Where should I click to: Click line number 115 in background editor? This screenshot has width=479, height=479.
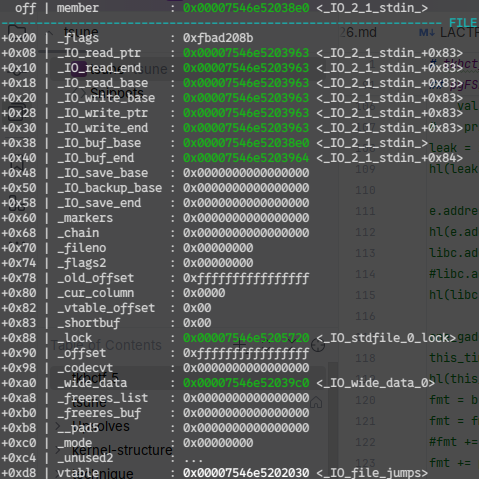coord(365,295)
